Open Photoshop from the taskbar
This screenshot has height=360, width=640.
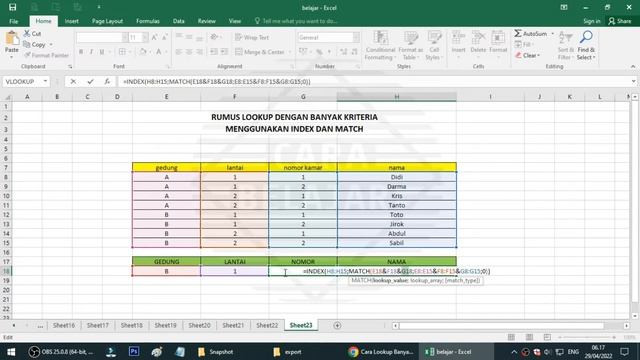[x=134, y=351]
